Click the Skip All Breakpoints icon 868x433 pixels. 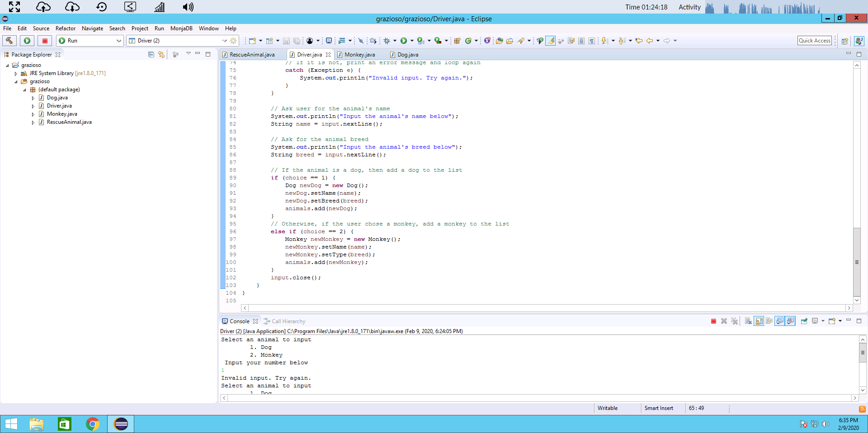point(361,41)
